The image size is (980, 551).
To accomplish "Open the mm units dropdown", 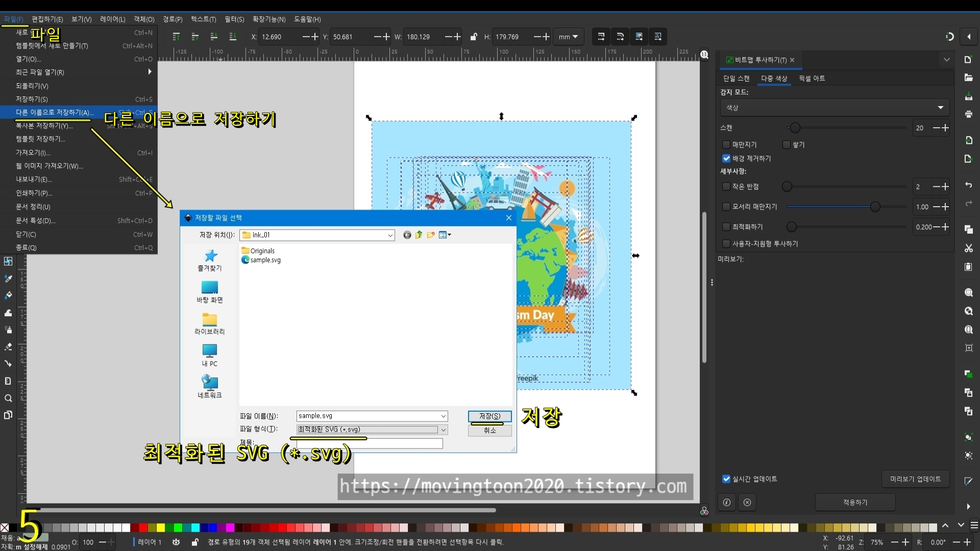I will tap(568, 37).
